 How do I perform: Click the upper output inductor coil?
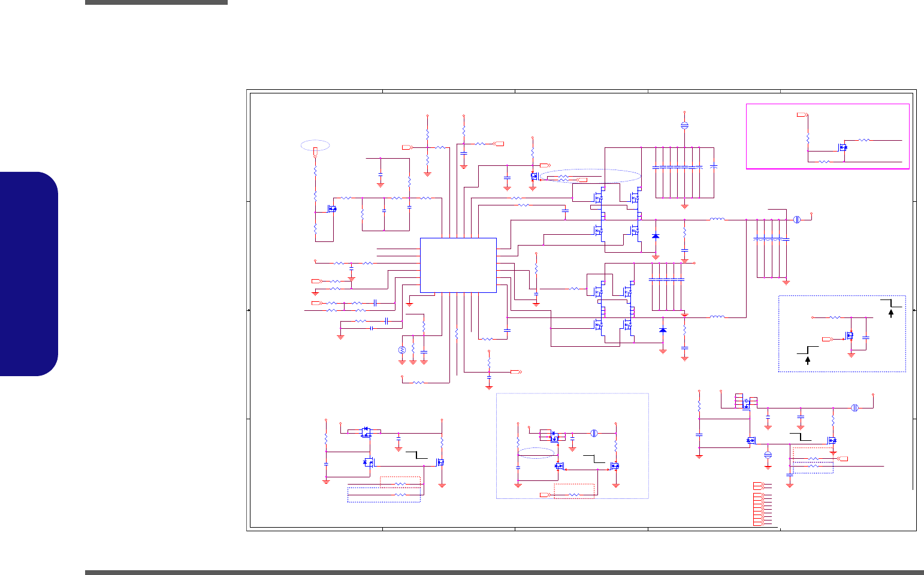717,219
